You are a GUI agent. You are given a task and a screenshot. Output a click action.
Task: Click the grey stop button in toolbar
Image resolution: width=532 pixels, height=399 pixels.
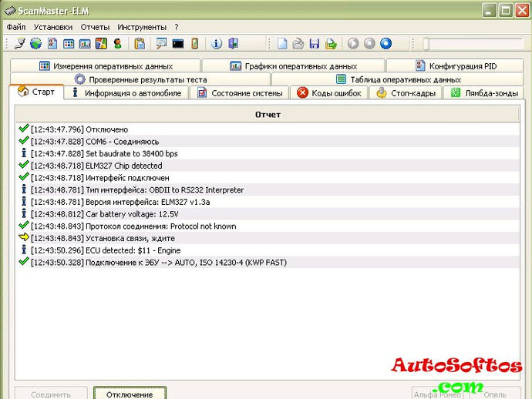tap(369, 44)
